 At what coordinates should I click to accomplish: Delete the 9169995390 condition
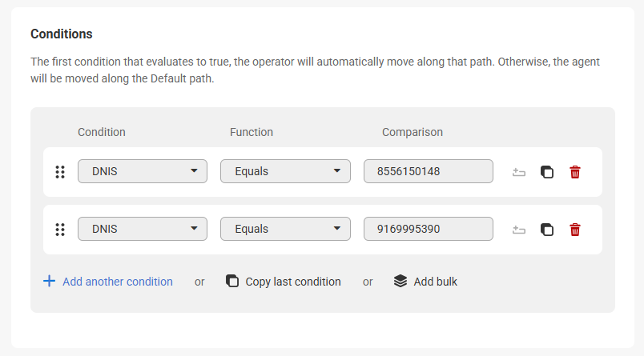click(x=575, y=230)
